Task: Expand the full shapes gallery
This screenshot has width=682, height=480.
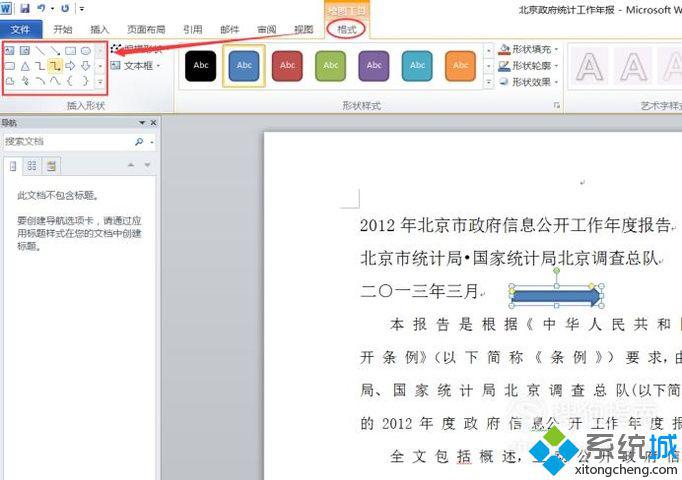Action: [x=100, y=81]
